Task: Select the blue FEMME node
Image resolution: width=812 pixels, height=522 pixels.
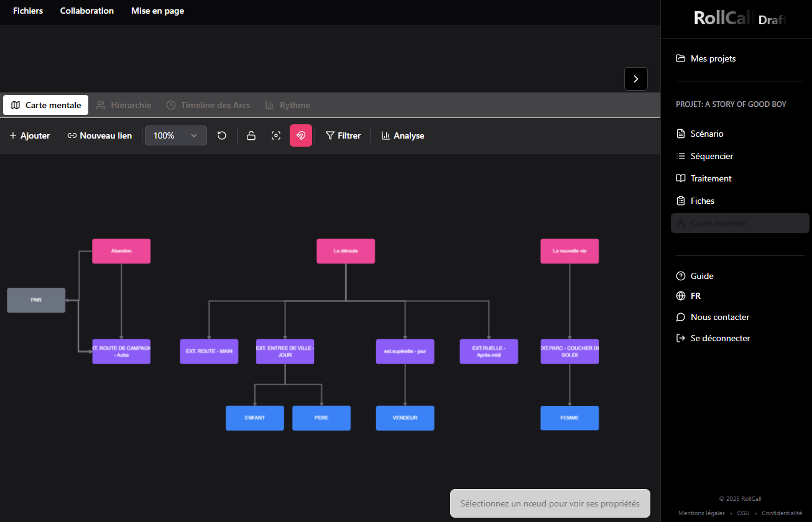Action: 570,418
